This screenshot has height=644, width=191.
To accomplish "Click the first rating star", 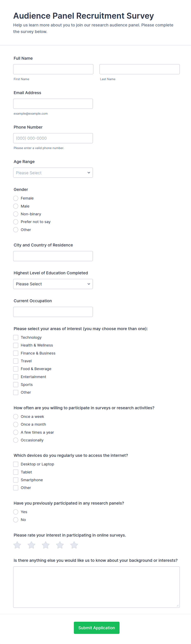I will click(x=17, y=545).
